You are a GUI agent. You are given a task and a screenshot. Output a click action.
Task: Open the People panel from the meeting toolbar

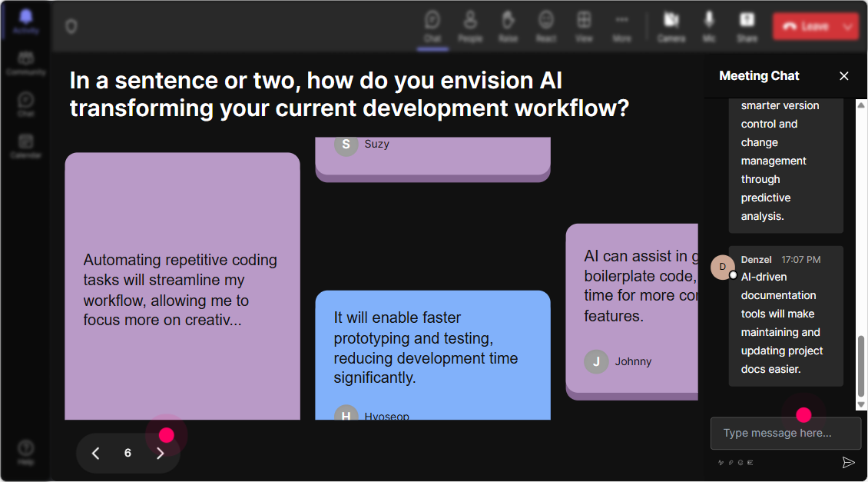click(470, 27)
